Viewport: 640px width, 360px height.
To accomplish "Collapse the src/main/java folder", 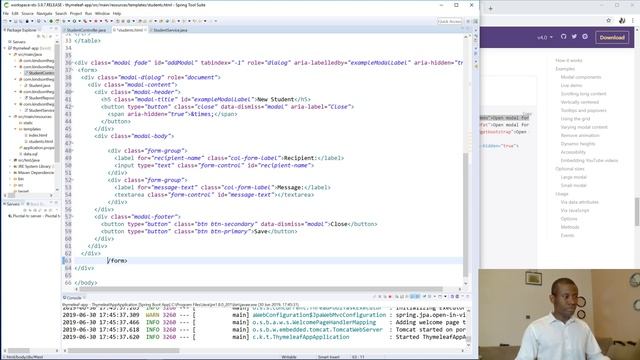I will tap(10, 54).
